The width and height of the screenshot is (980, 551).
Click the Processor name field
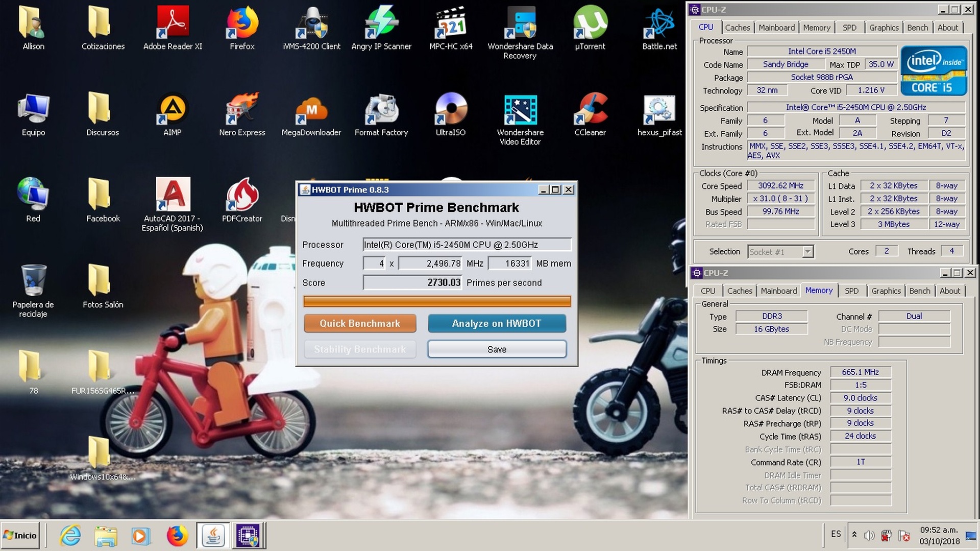click(467, 245)
